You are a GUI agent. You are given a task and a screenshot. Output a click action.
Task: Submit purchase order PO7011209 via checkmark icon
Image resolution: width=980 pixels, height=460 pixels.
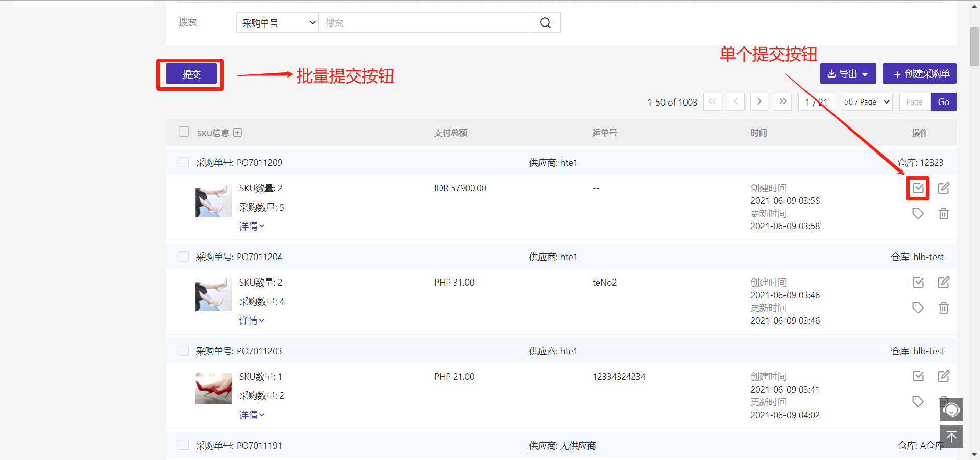918,188
